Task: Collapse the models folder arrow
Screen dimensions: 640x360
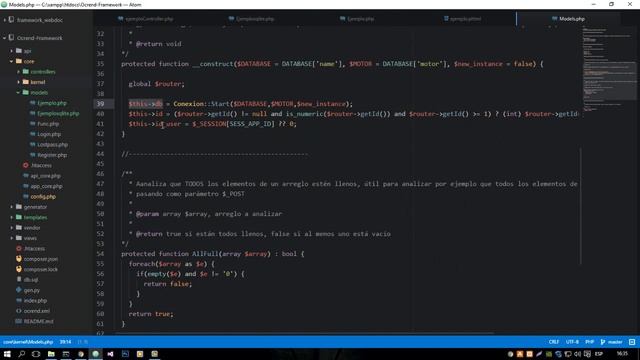Action: pos(18,93)
